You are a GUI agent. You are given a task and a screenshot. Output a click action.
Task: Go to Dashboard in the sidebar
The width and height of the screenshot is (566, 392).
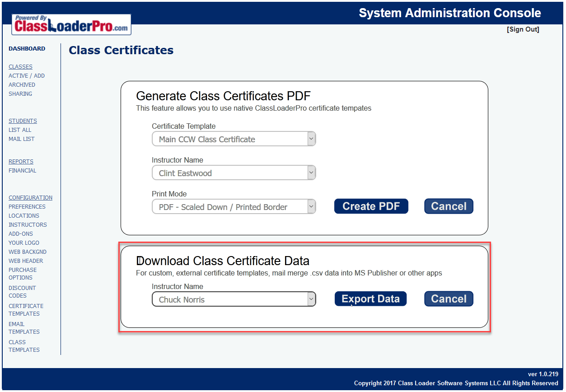coord(27,49)
